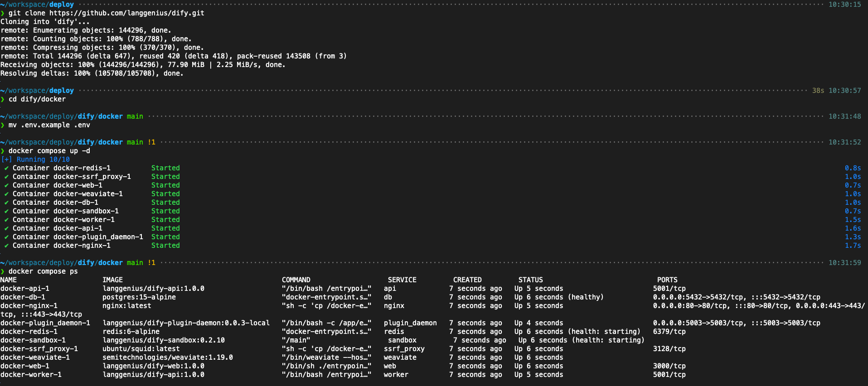Click the 'Resolving deltas: 100%' output line
Viewport: 868px width, 386px height.
pos(92,73)
